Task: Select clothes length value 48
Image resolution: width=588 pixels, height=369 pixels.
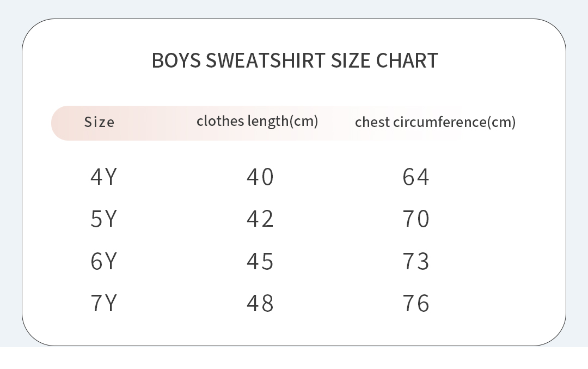Action: click(x=260, y=303)
